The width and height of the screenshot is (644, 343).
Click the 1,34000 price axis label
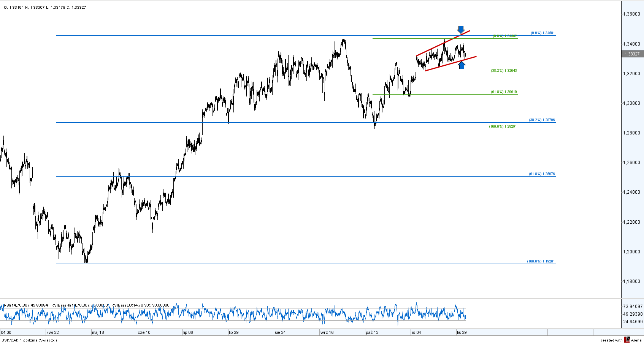pos(632,44)
